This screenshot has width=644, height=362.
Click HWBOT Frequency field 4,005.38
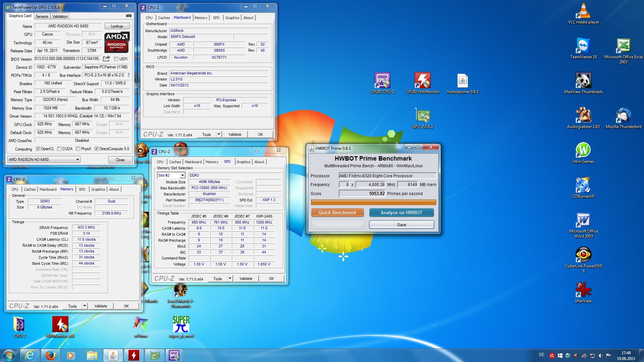tap(370, 184)
